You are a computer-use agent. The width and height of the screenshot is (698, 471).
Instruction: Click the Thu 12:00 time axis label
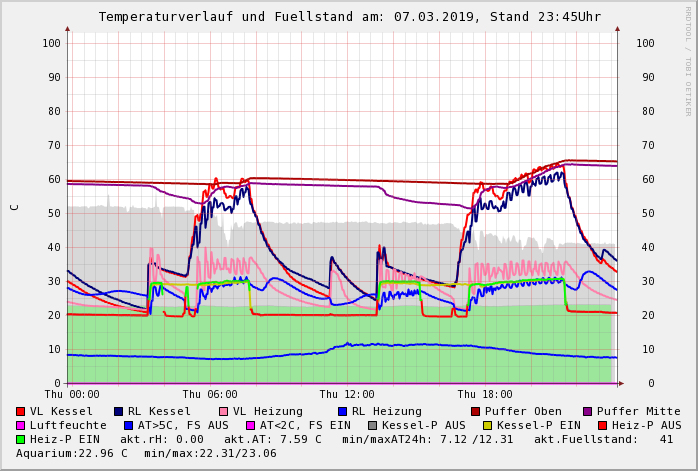(347, 395)
